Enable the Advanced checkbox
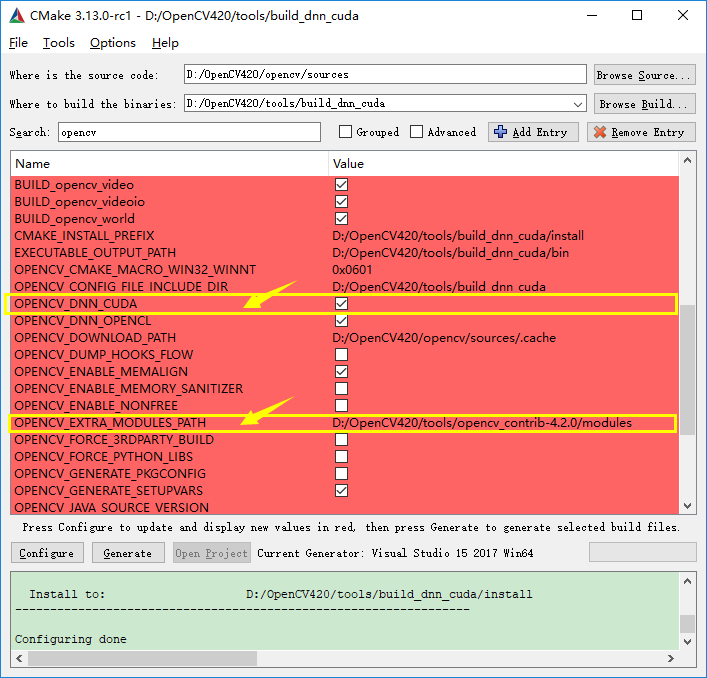The height and width of the screenshot is (678, 707). [416, 132]
